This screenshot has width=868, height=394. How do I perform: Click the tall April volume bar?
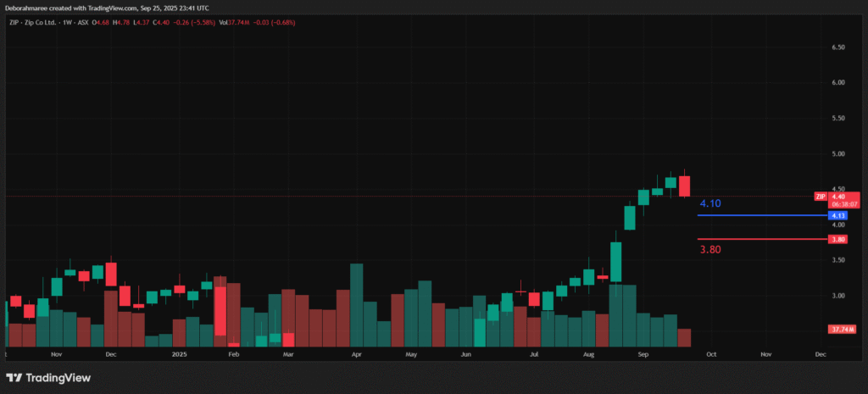click(357, 305)
